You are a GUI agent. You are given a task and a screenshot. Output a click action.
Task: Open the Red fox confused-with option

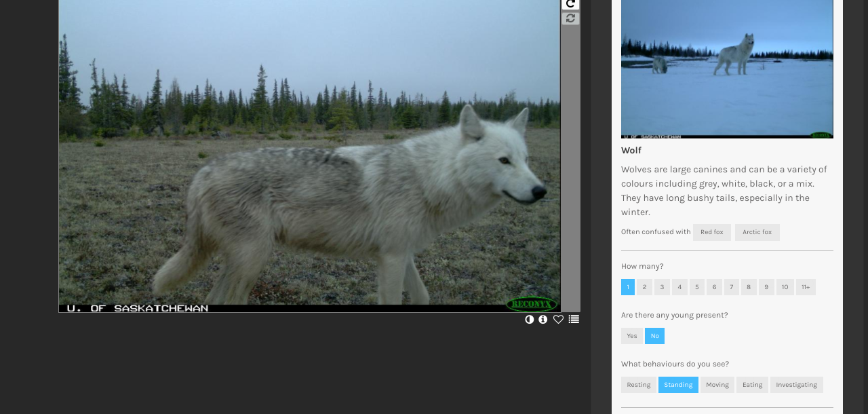pos(712,232)
